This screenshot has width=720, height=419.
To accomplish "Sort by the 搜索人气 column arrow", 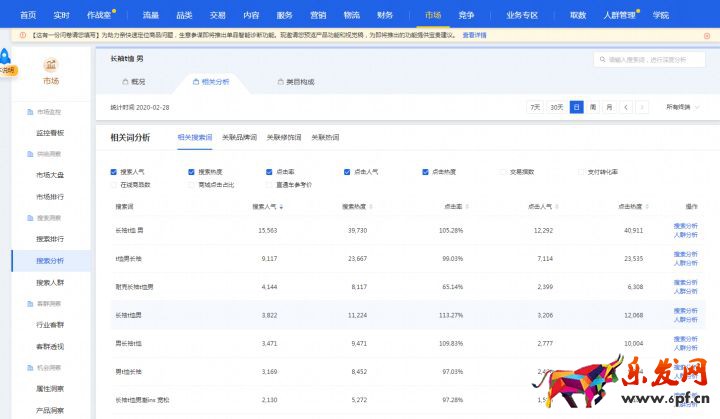I will point(281,206).
